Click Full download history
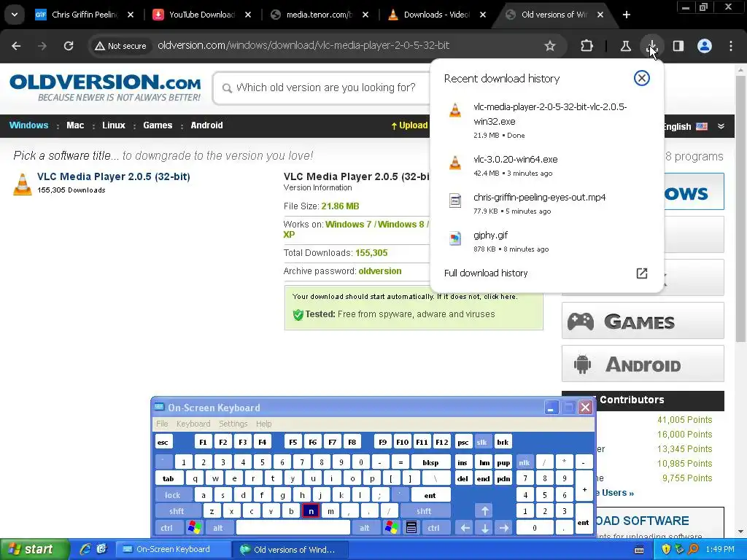747x560 pixels. point(486,273)
